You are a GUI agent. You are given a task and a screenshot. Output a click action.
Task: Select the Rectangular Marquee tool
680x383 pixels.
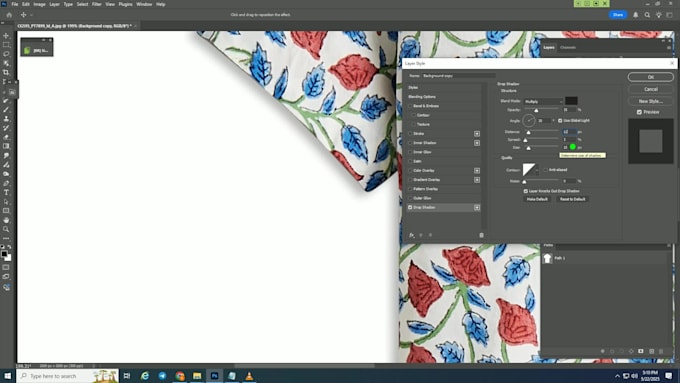[6, 45]
